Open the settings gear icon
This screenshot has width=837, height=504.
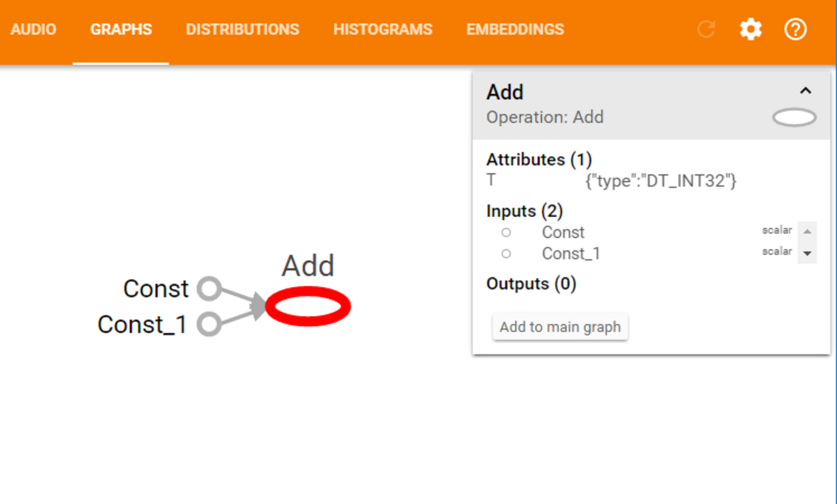751,30
